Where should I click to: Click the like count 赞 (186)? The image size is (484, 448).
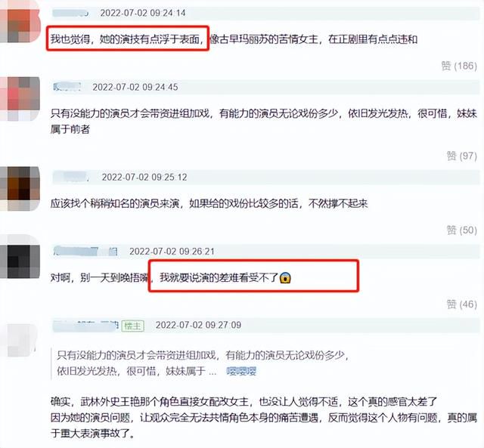[459, 66]
